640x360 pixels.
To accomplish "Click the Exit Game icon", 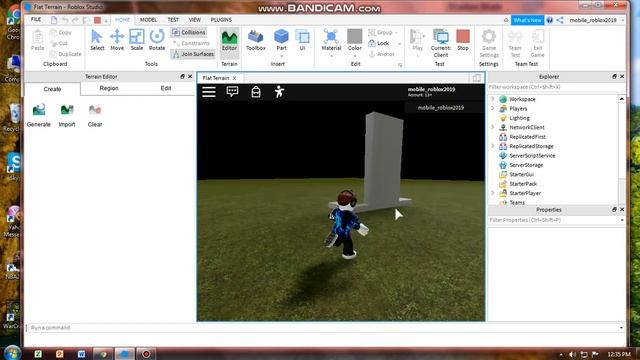I will click(537, 43).
